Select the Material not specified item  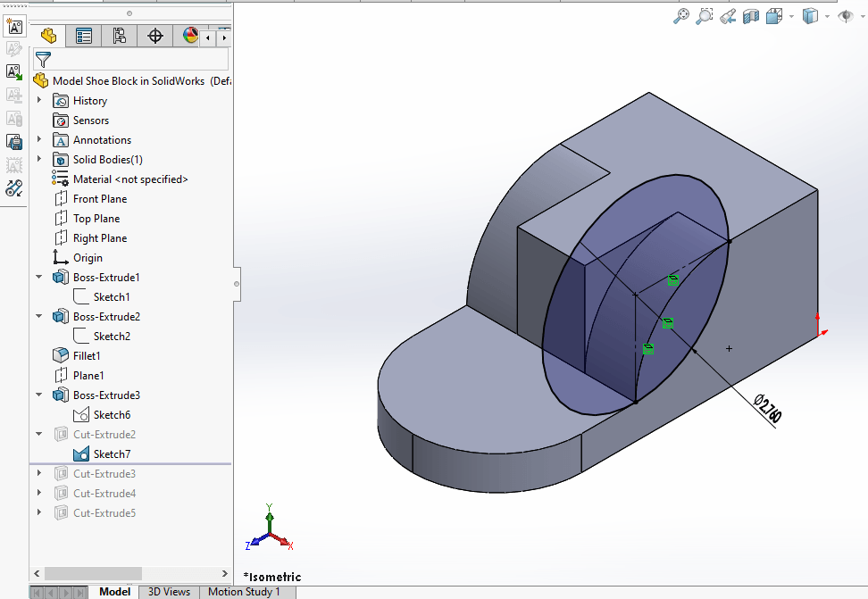tap(130, 179)
